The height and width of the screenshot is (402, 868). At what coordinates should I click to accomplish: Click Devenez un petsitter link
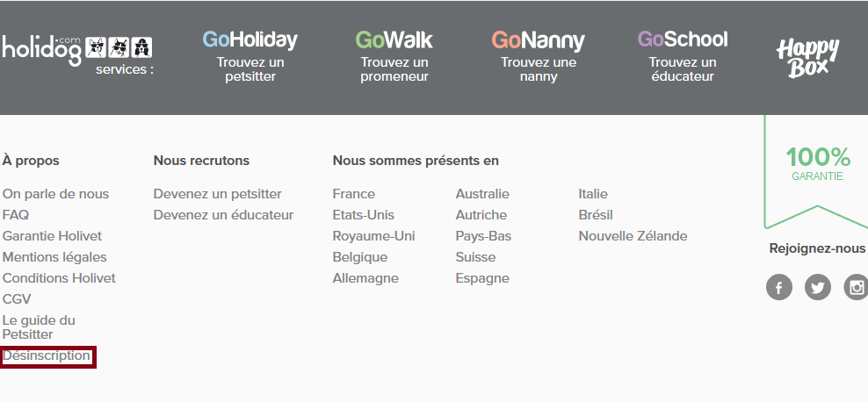[x=217, y=194]
